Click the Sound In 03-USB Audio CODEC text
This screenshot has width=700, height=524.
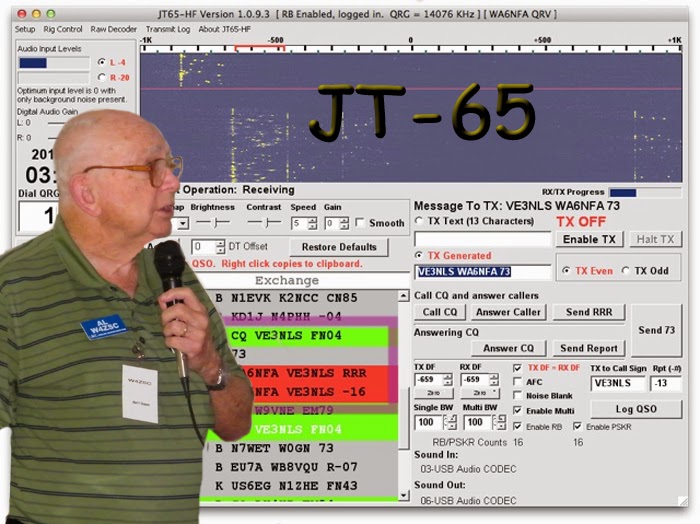pyautogui.click(x=468, y=469)
